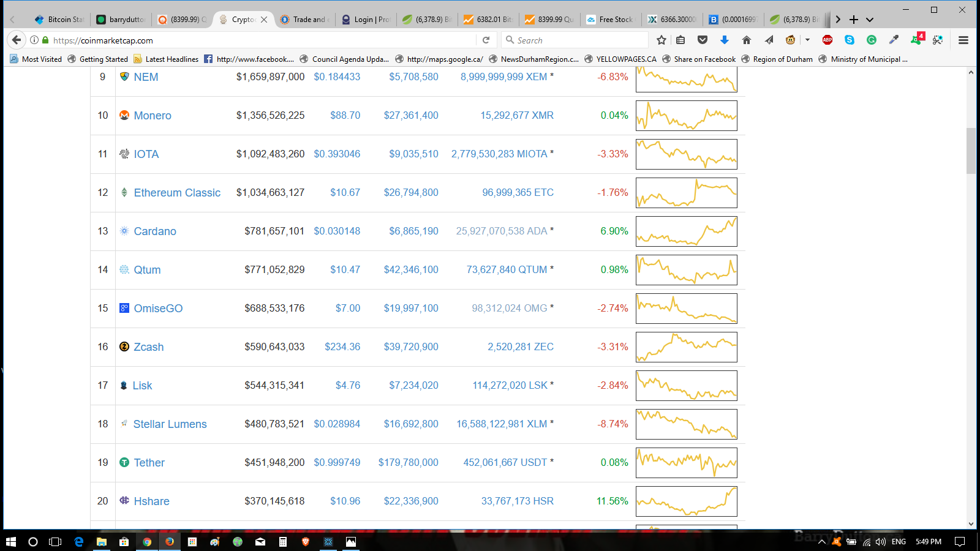
Task: Expand Greasemonkey dropdown arrow
Action: coord(807,40)
